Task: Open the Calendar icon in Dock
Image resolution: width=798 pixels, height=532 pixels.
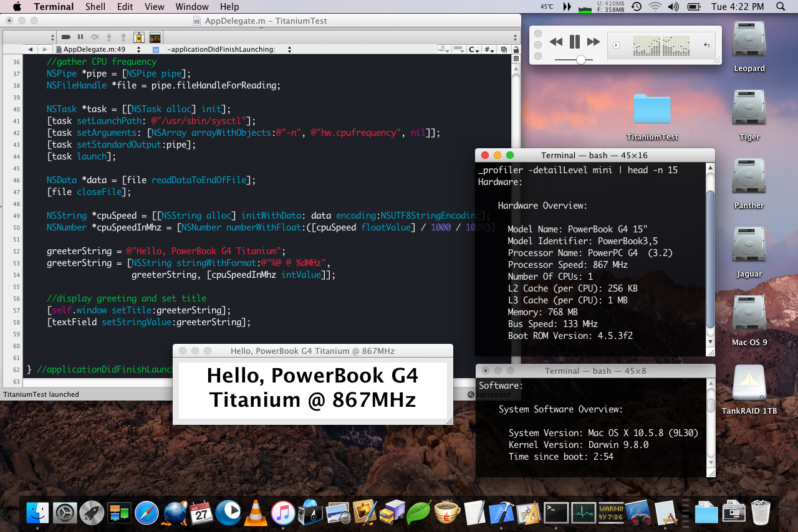Action: tap(201, 512)
